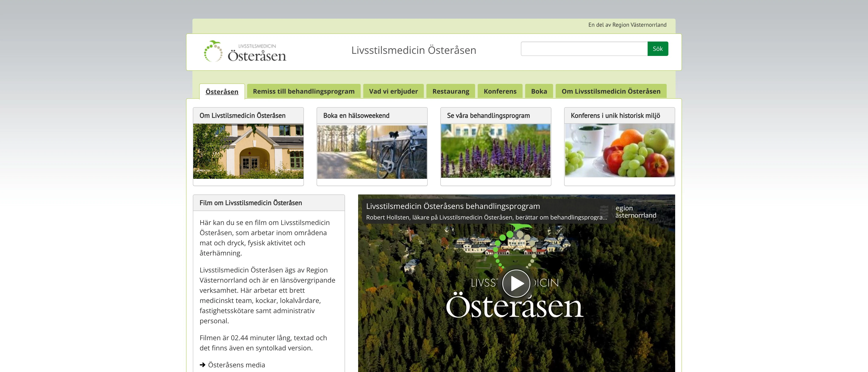The height and width of the screenshot is (372, 868).
Task: Focus the search input field
Action: [x=584, y=49]
